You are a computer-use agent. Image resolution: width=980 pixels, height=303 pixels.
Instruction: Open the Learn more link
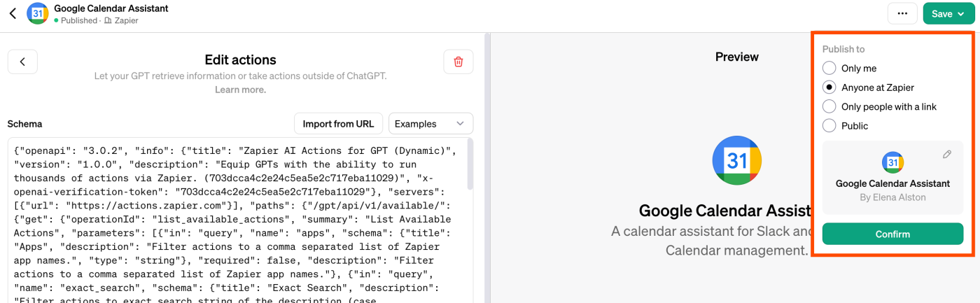click(240, 90)
